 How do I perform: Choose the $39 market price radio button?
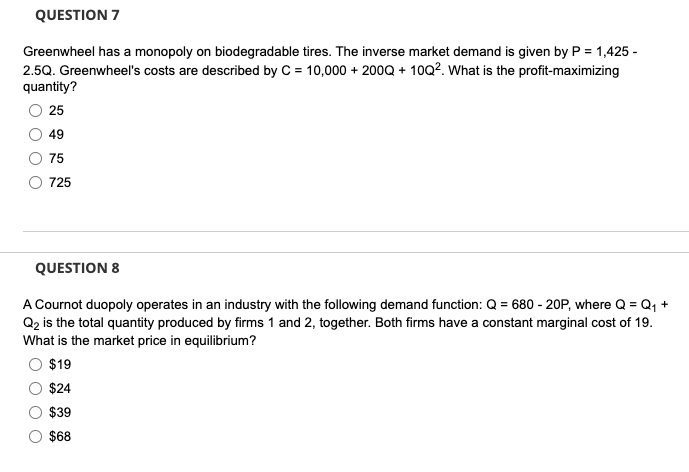pyautogui.click(x=36, y=412)
